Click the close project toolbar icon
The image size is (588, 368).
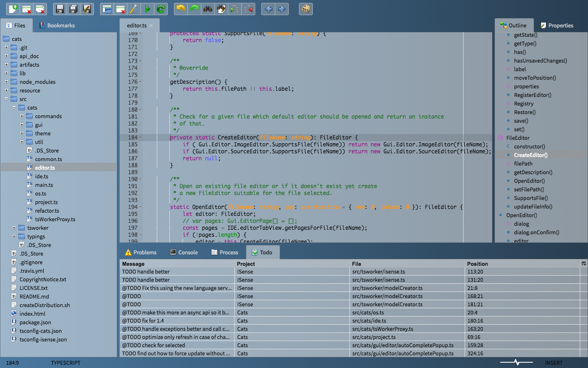coord(120,9)
